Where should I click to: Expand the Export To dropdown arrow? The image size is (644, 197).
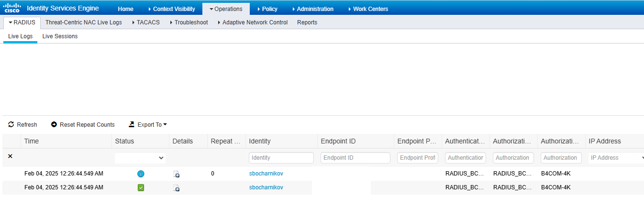pyautogui.click(x=165, y=125)
